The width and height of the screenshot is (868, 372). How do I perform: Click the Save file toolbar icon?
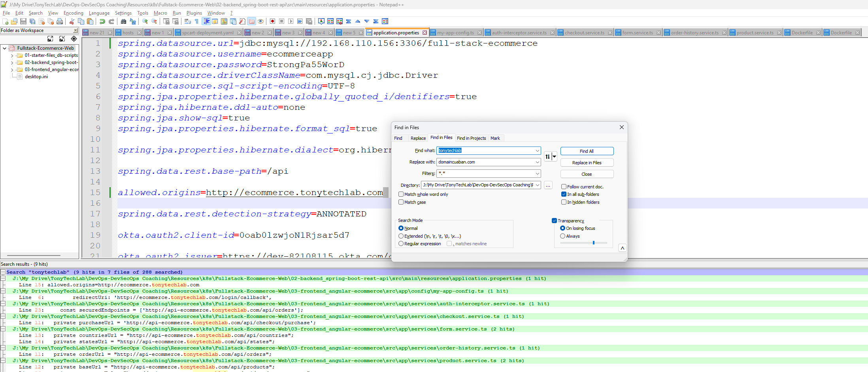tap(23, 21)
